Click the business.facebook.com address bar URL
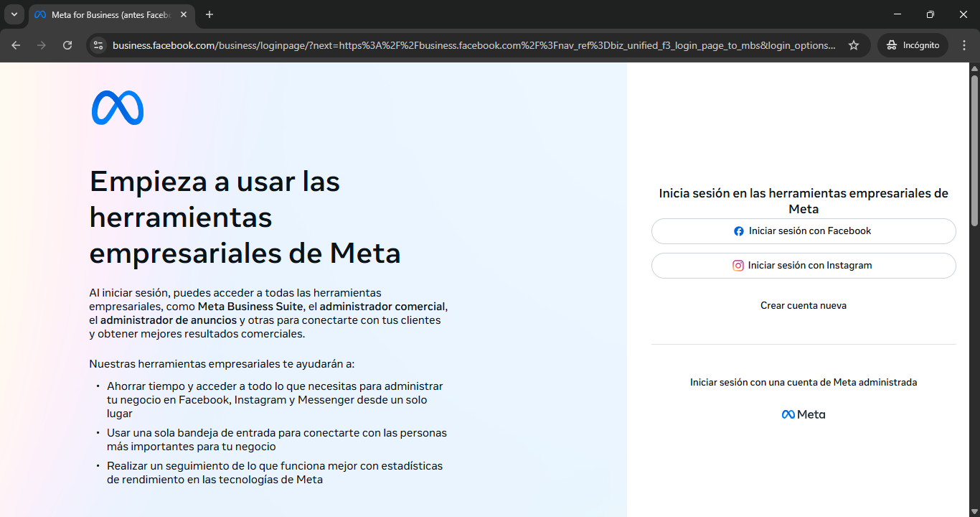 [473, 45]
